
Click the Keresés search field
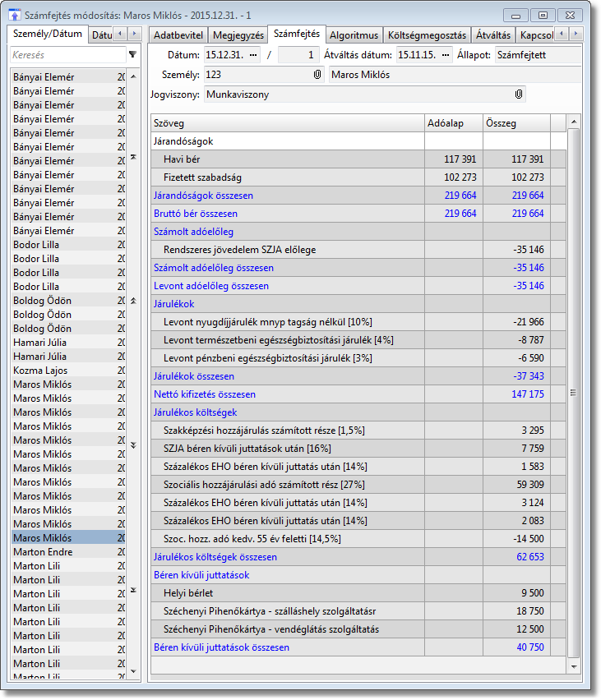(x=67, y=54)
